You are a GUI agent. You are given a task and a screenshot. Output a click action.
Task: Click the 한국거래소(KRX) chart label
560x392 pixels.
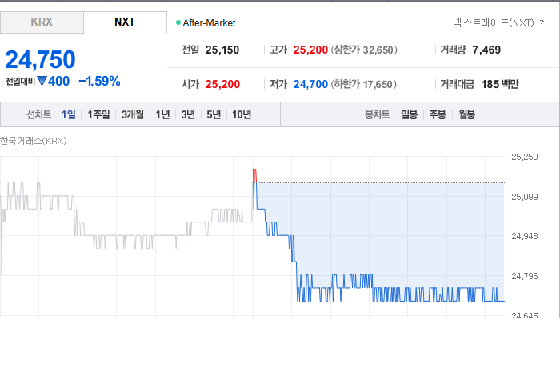click(x=34, y=141)
